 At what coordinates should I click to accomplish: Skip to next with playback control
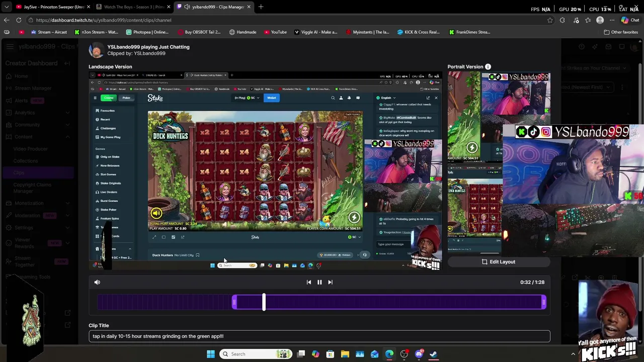[330, 282]
